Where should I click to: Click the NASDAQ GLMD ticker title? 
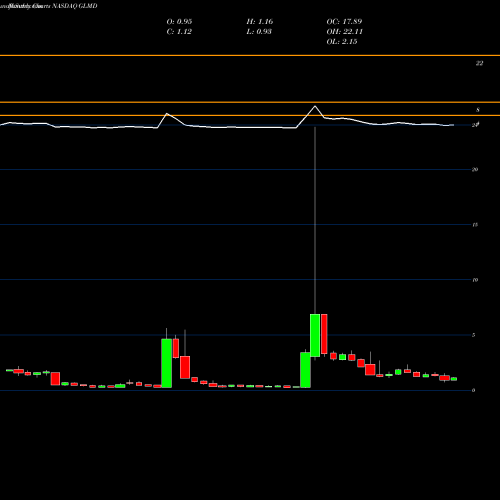[75, 6]
